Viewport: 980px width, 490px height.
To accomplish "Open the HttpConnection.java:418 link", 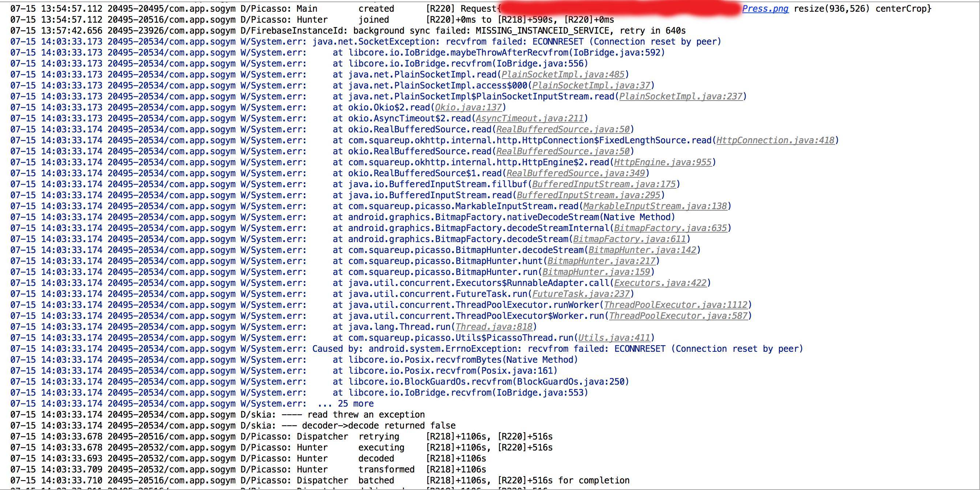I will tap(775, 140).
